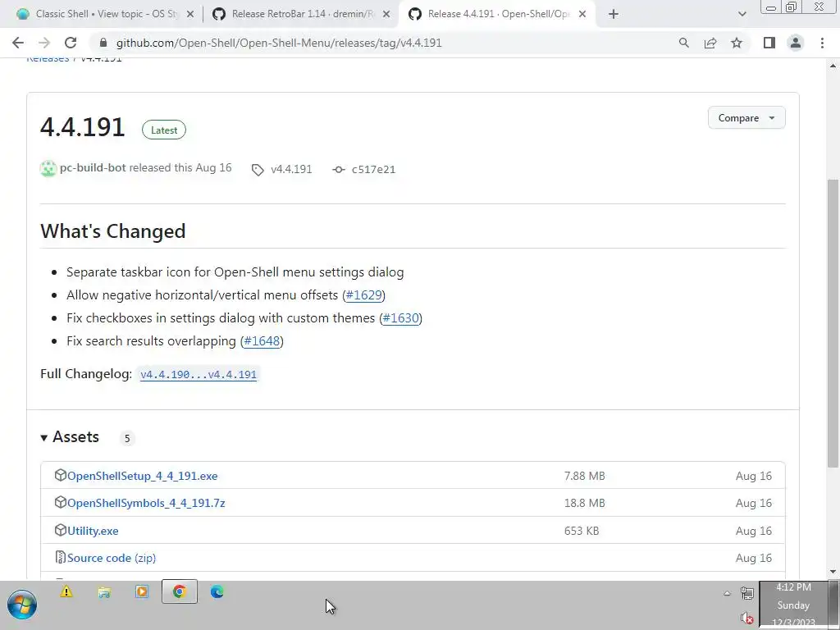Screen dimensions: 840x630
Task: Click the tag icon beside v4.4.191
Action: [x=258, y=170]
